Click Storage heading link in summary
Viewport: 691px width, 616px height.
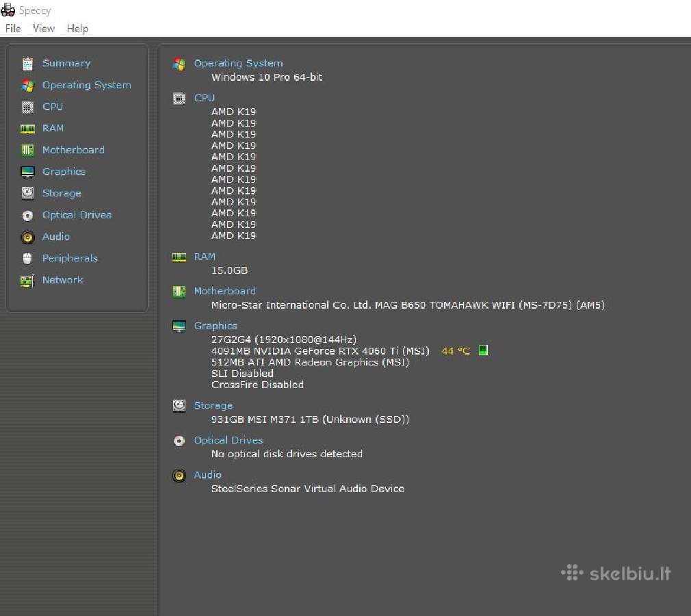pyautogui.click(x=213, y=405)
